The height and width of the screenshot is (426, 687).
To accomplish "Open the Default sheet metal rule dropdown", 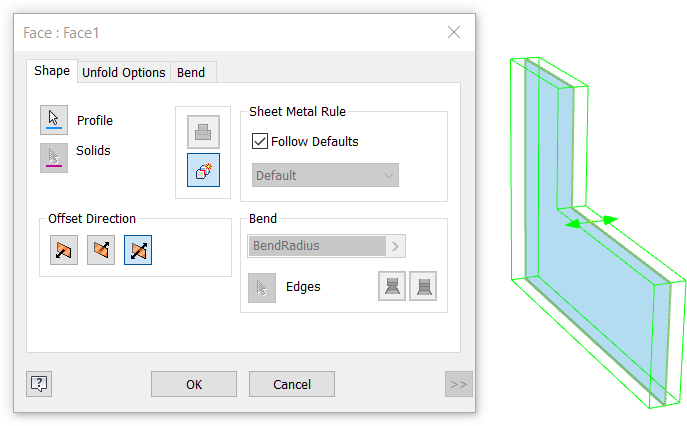I will coord(325,175).
